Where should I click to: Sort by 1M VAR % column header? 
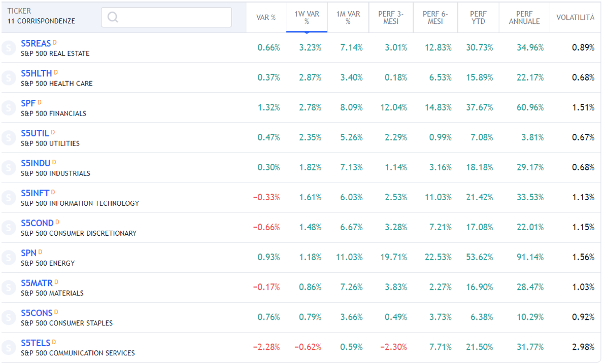pos(348,17)
